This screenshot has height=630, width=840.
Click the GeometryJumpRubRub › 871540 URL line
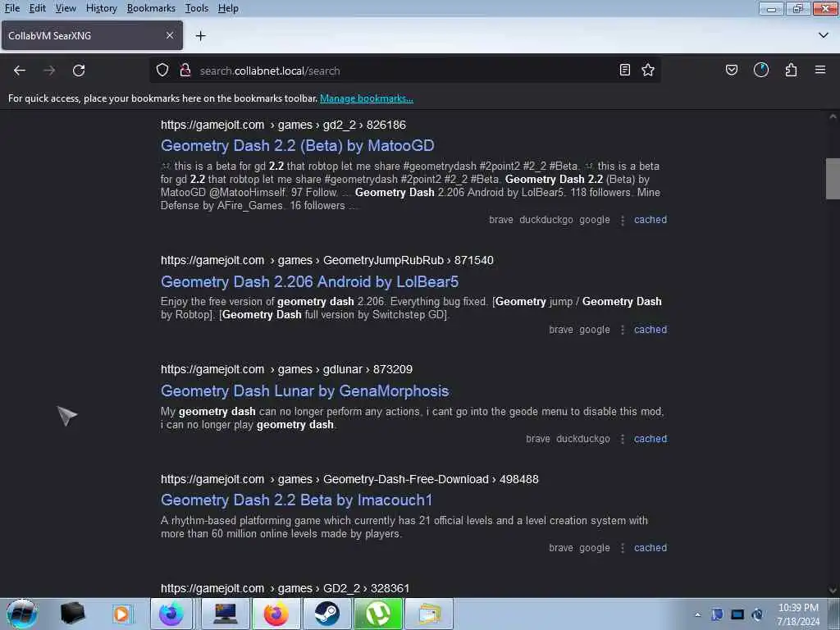tap(326, 260)
